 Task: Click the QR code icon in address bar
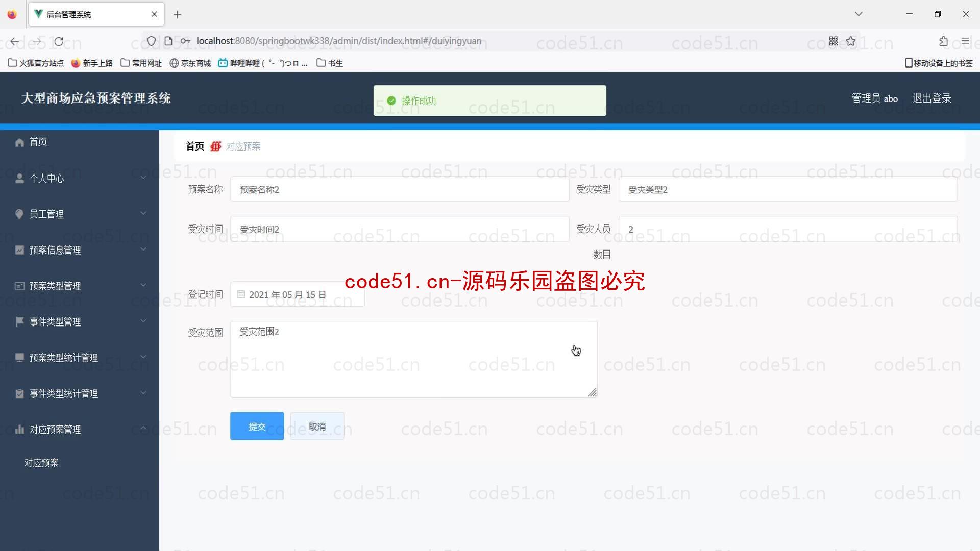coord(834,41)
